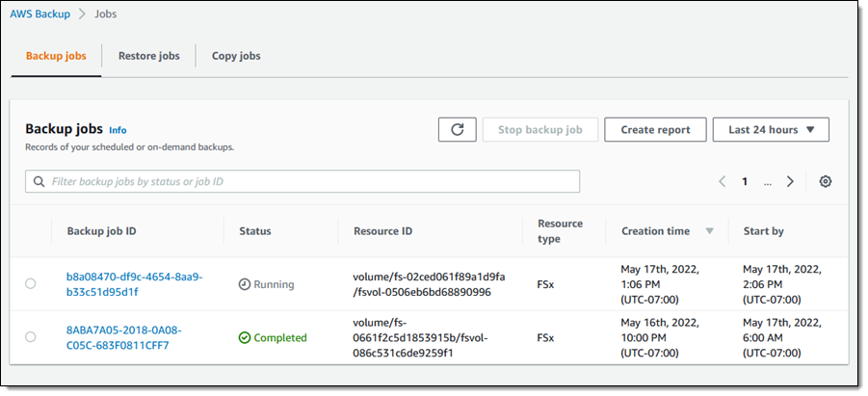This screenshot has width=868, height=396.
Task: Click FSx resource type in Completed row
Action: [x=545, y=338]
